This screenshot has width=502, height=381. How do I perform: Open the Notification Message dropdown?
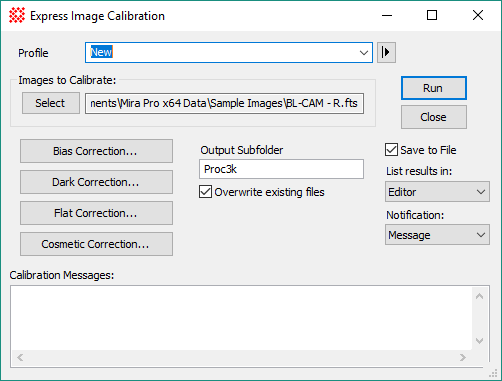[x=437, y=235]
